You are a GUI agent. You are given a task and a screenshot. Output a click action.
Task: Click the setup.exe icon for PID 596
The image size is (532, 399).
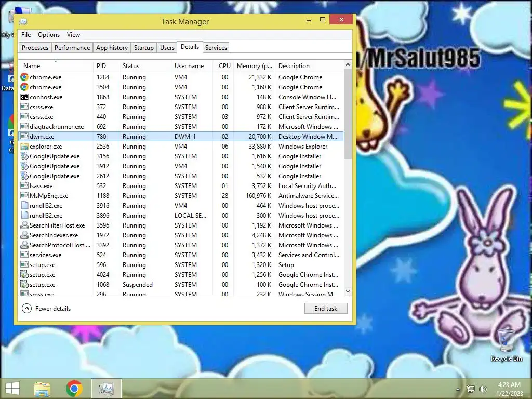24,264
